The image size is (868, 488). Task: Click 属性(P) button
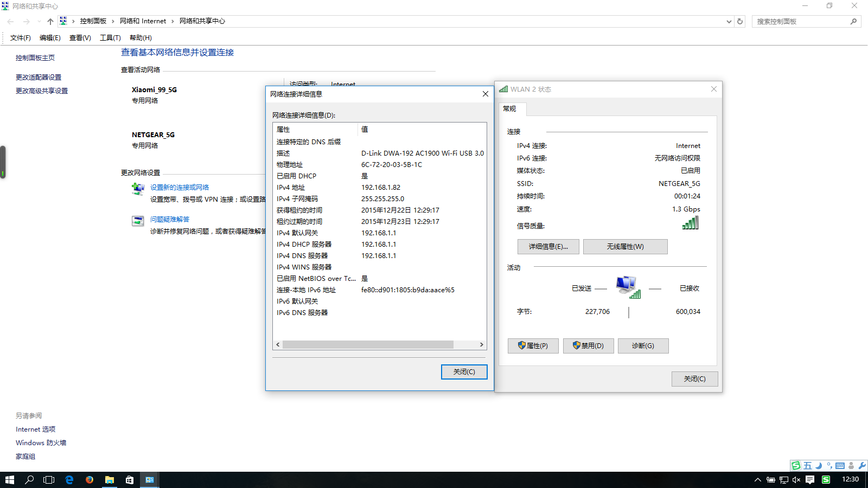[533, 346]
